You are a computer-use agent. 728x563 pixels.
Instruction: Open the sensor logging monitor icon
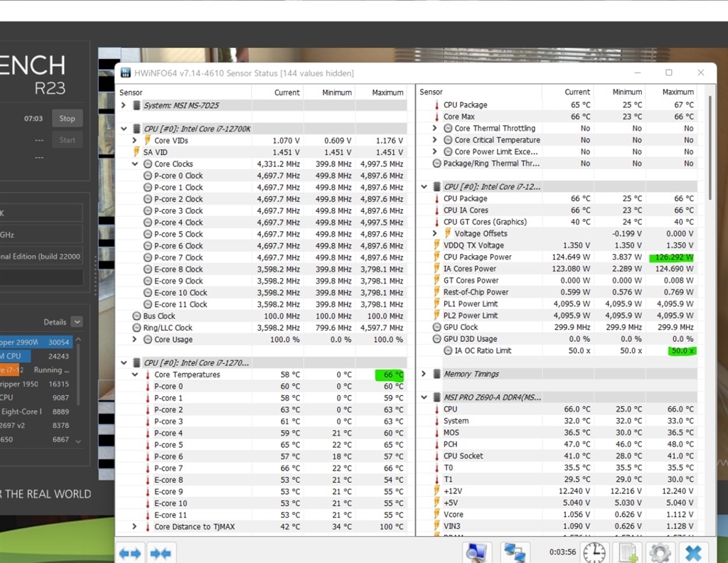coord(477,553)
